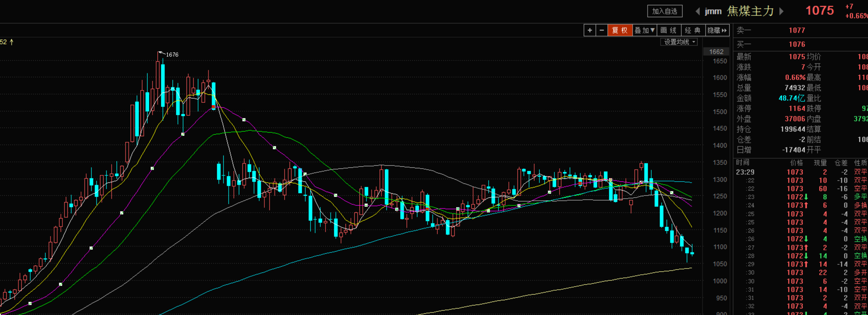
Task: Click the 卖一 ask price 1077
Action: click(x=797, y=30)
